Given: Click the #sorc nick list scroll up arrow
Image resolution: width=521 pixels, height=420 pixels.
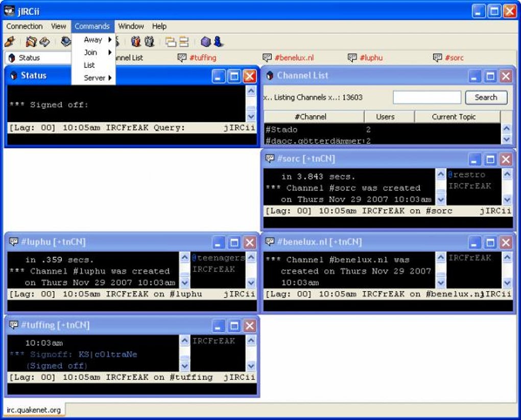Looking at the screenshot, I should [507, 174].
